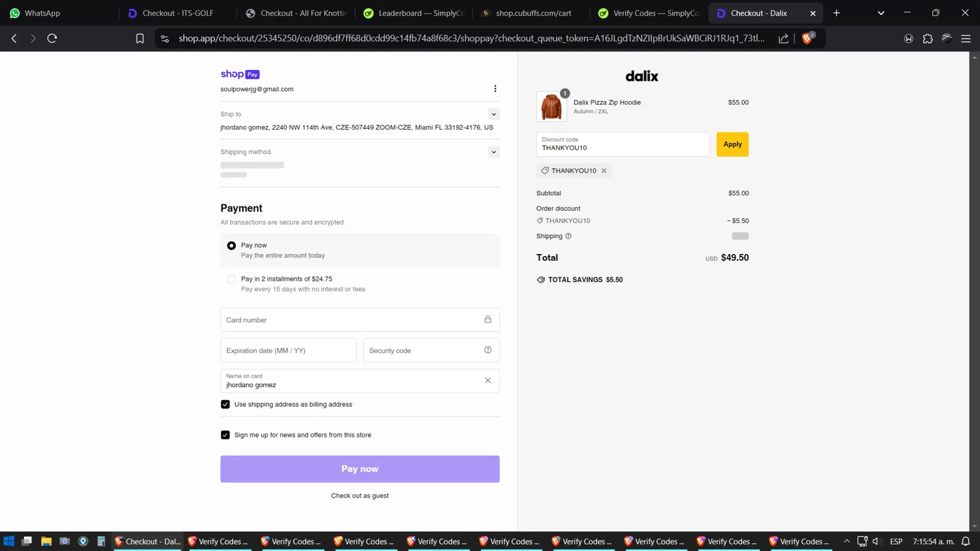Select the Pay now radio option
This screenshot has height=551, width=980.
[231, 245]
